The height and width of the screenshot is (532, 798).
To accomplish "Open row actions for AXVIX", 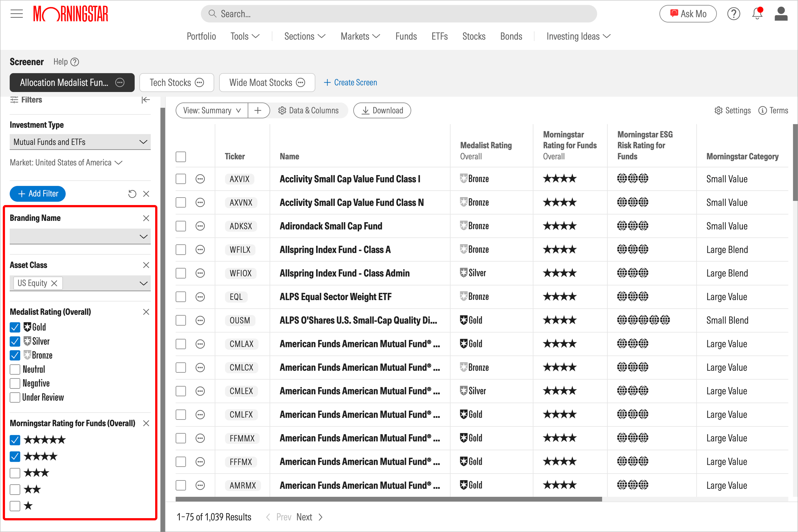I will coord(200,179).
